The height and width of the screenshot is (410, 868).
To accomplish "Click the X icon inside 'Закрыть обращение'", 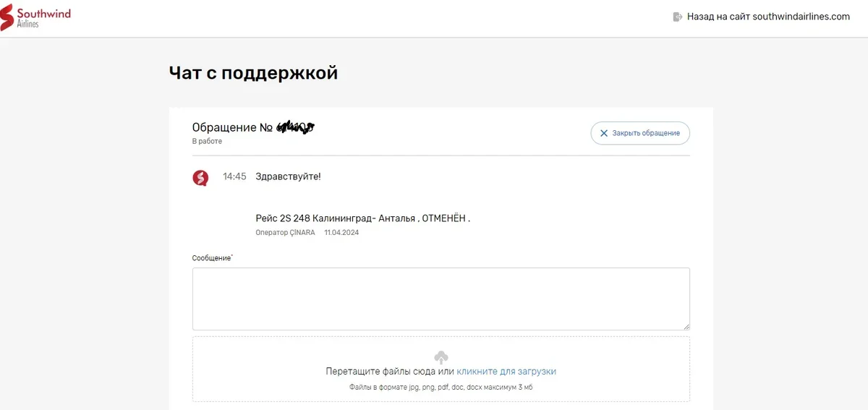I will click(604, 133).
